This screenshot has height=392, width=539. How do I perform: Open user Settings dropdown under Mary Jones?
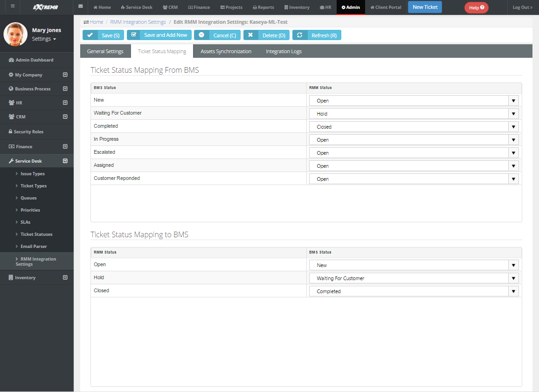(x=44, y=39)
